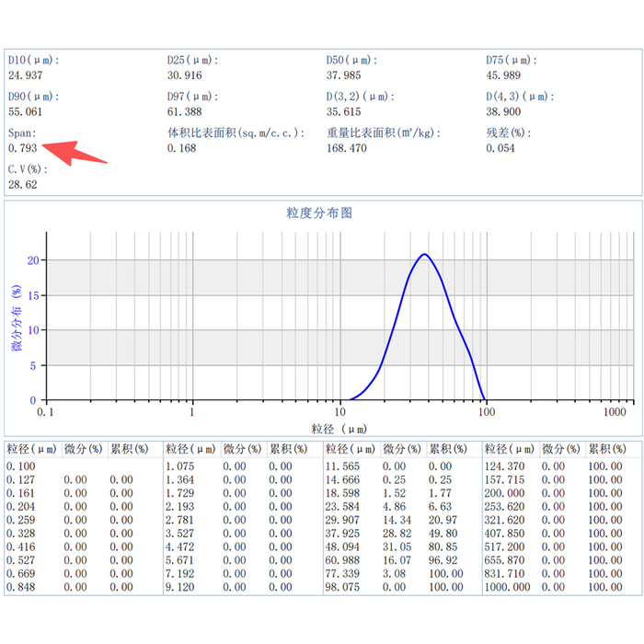This screenshot has height=644, width=644.
Task: Click particle size cell 1000.000
Action: 507,587
